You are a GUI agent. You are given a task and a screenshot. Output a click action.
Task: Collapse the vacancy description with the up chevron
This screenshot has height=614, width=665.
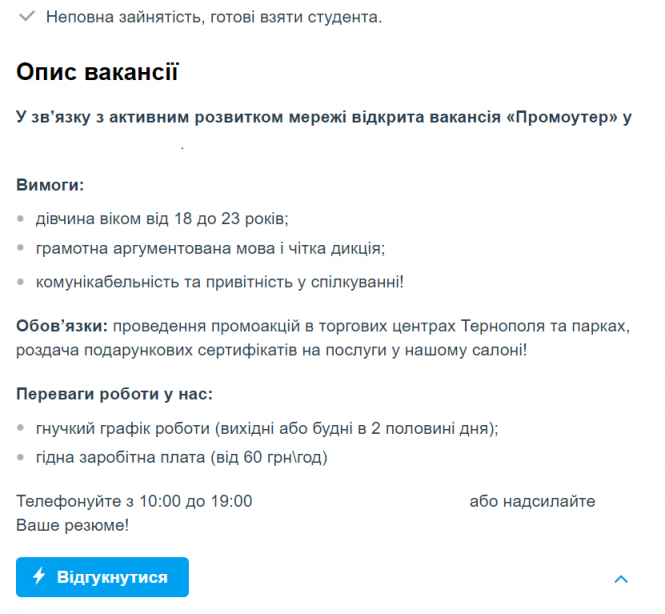click(x=621, y=578)
